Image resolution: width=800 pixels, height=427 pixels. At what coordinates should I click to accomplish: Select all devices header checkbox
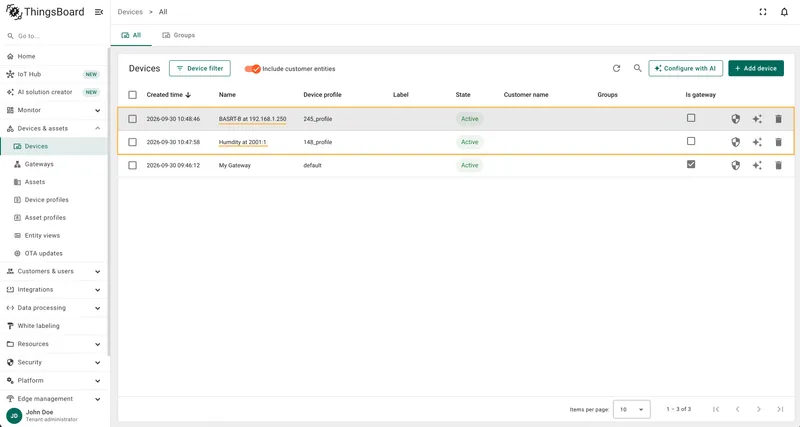point(133,95)
